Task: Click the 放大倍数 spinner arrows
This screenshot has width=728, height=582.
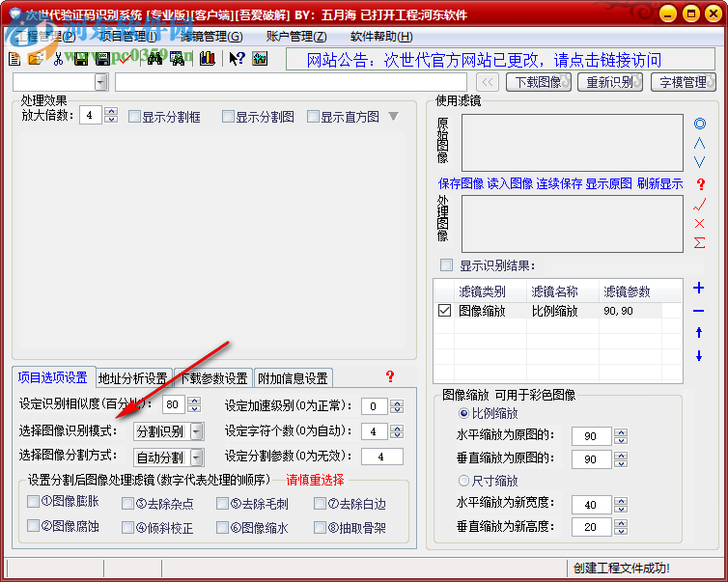Action: click(111, 115)
